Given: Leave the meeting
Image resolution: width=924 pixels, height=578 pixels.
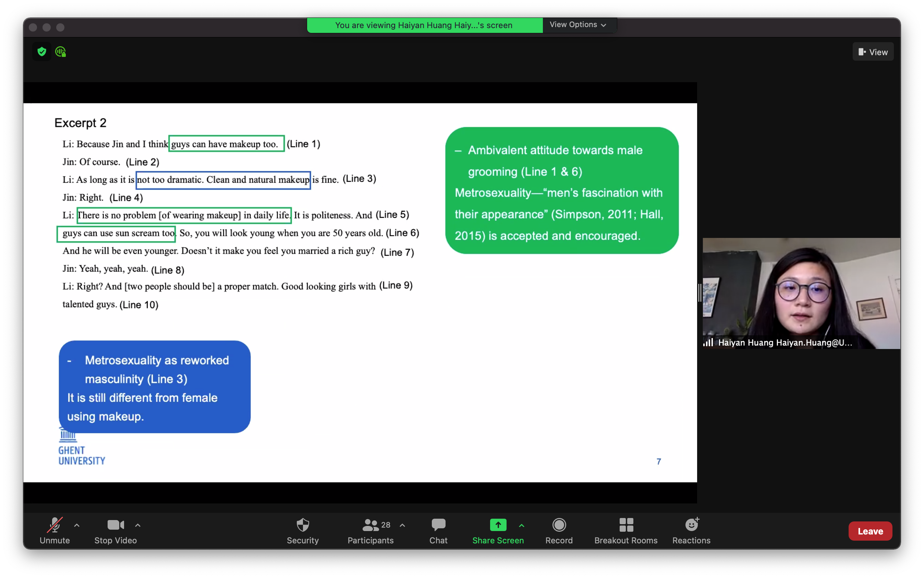Looking at the screenshot, I should click(870, 531).
